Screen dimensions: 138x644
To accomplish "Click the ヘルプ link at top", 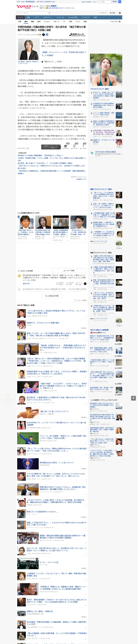I will pos(94,2).
